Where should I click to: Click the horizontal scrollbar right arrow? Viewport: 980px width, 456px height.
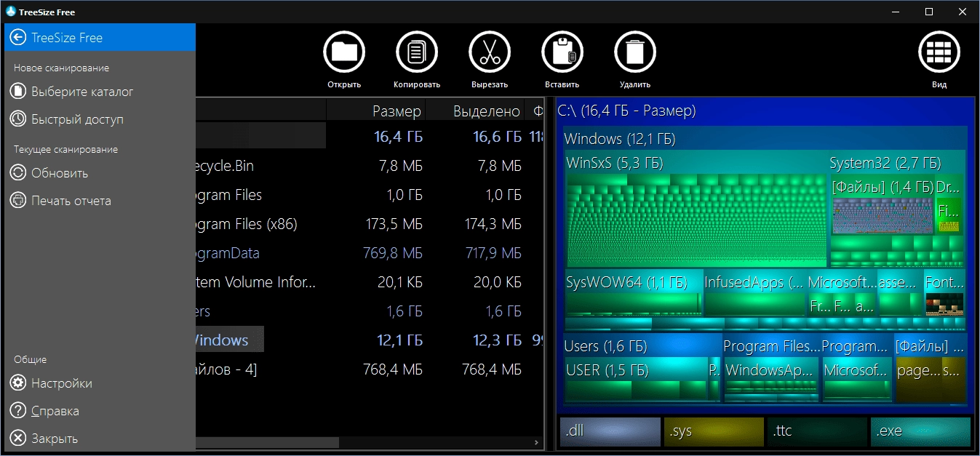coord(537,441)
